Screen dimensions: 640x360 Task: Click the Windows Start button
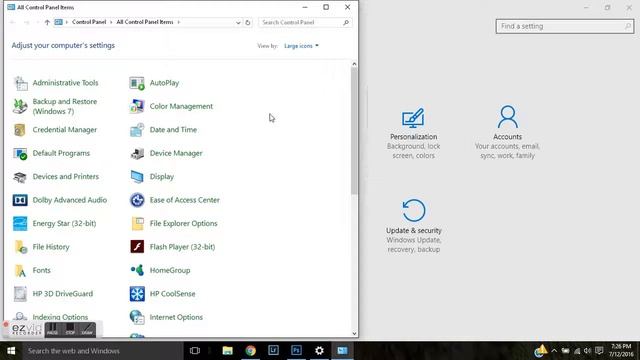tap(11, 351)
